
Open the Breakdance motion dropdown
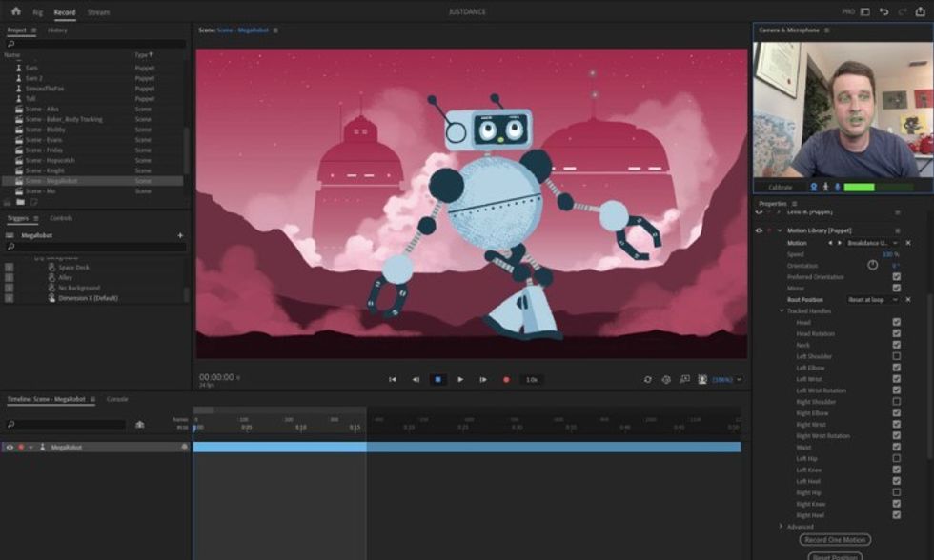click(872, 243)
